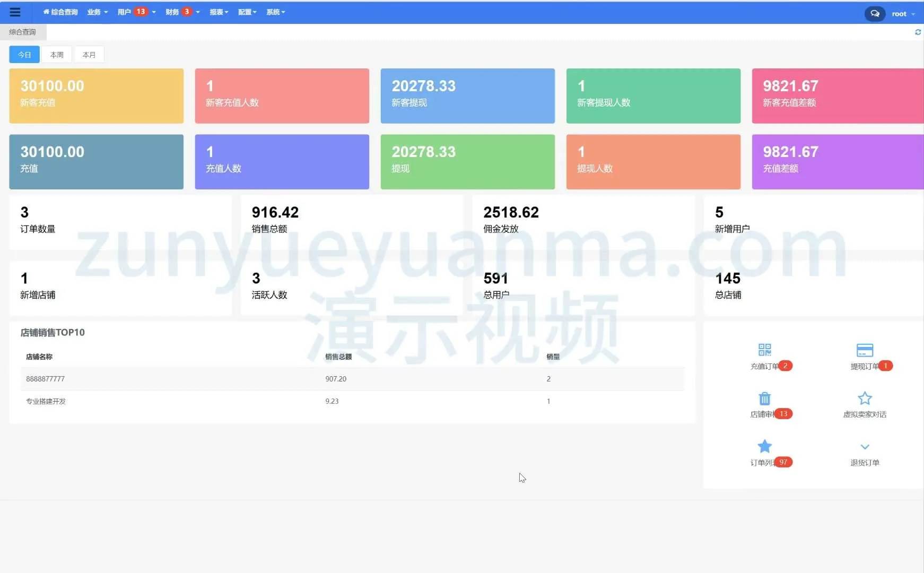Image resolution: width=924 pixels, height=573 pixels.
Task: Open virtual seller chat star icon
Action: (x=865, y=398)
